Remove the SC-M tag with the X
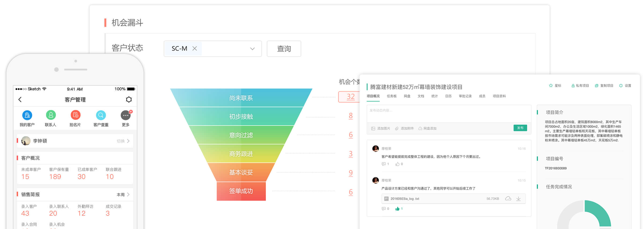 [x=195, y=48]
